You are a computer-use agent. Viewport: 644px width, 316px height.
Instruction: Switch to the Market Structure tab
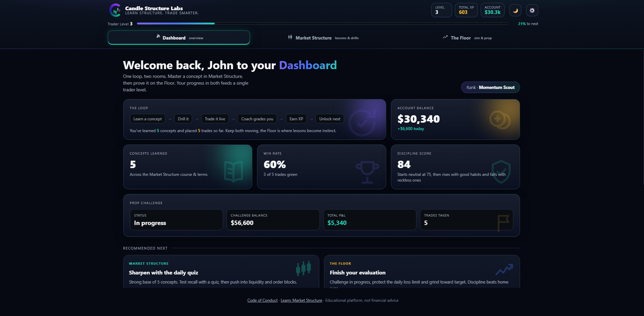323,38
